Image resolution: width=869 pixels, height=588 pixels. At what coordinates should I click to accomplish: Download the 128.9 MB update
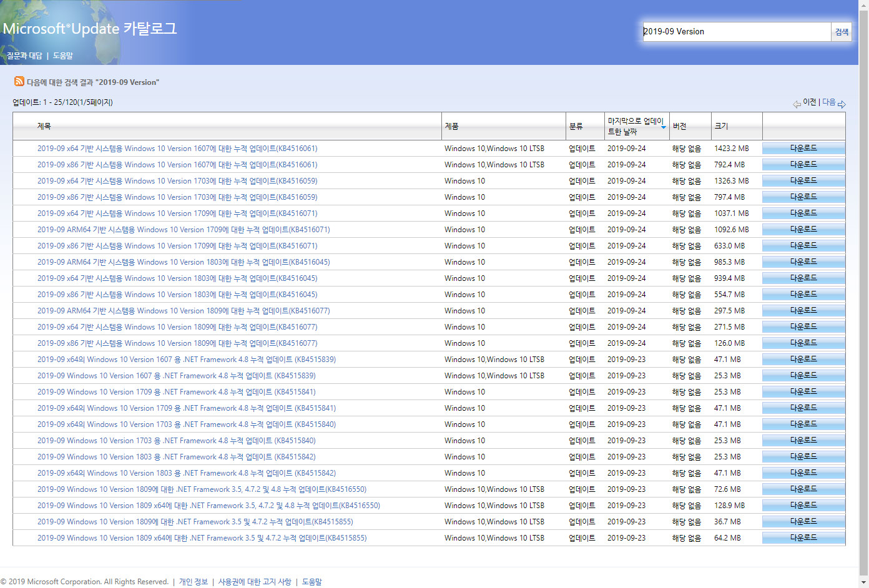tap(803, 506)
